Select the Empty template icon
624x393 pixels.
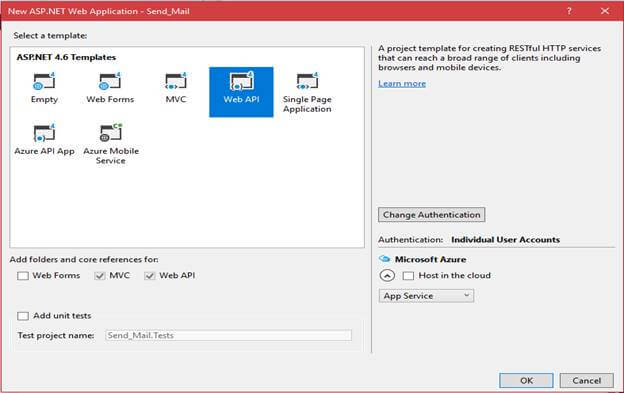(44, 81)
